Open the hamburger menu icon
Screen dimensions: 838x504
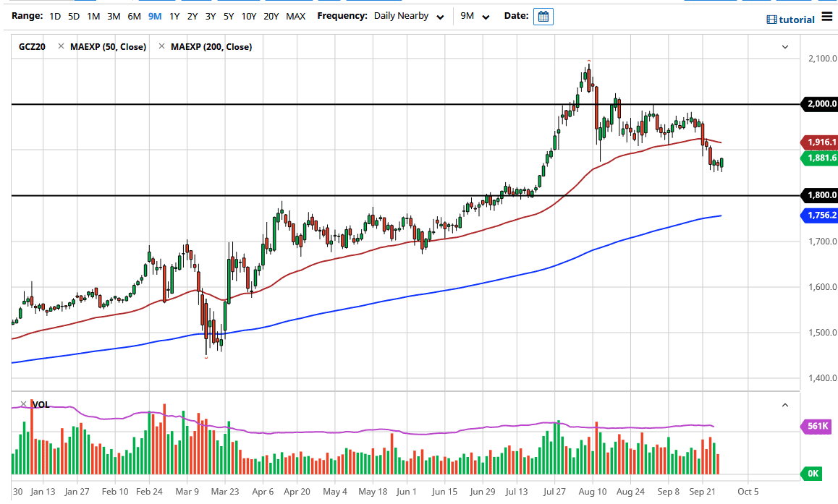(x=827, y=17)
